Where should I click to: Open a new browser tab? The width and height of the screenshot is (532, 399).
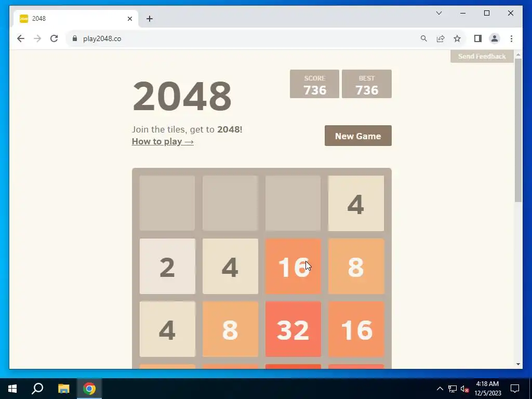(x=150, y=19)
